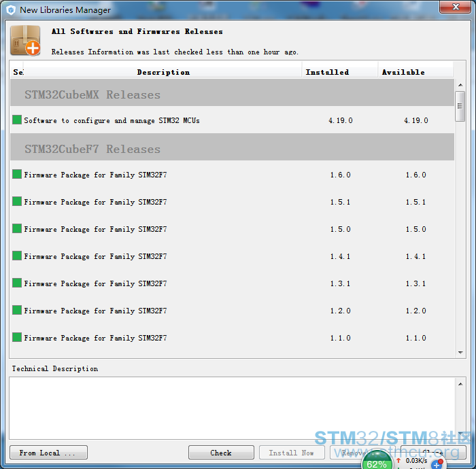Select the STM32CubeMX Releases group header

233,92
